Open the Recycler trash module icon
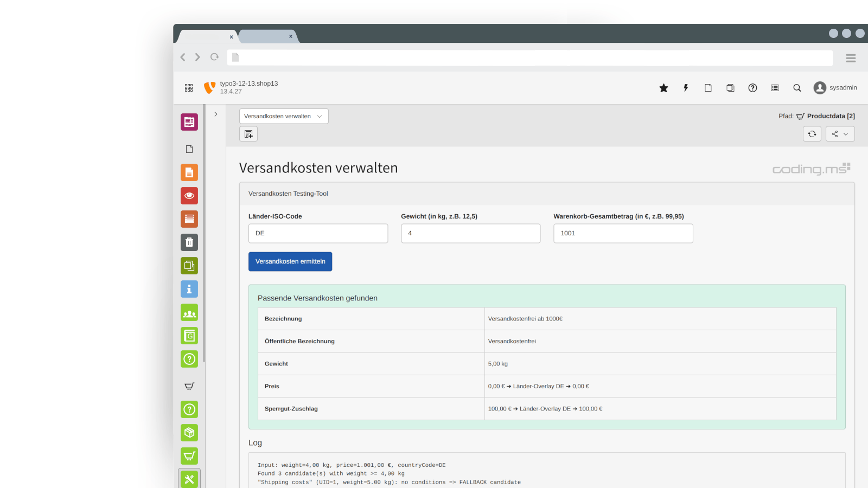The image size is (868, 488). click(189, 242)
